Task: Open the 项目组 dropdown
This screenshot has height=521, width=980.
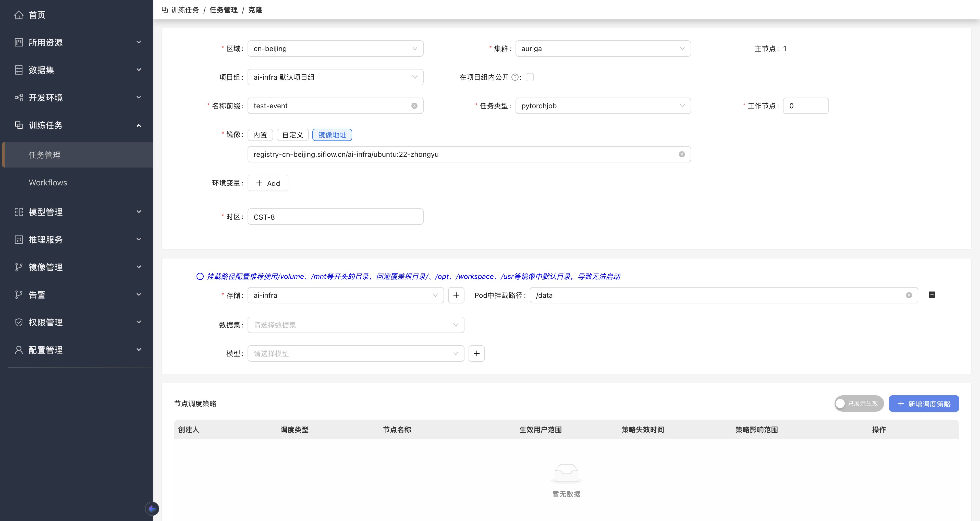Action: point(336,77)
